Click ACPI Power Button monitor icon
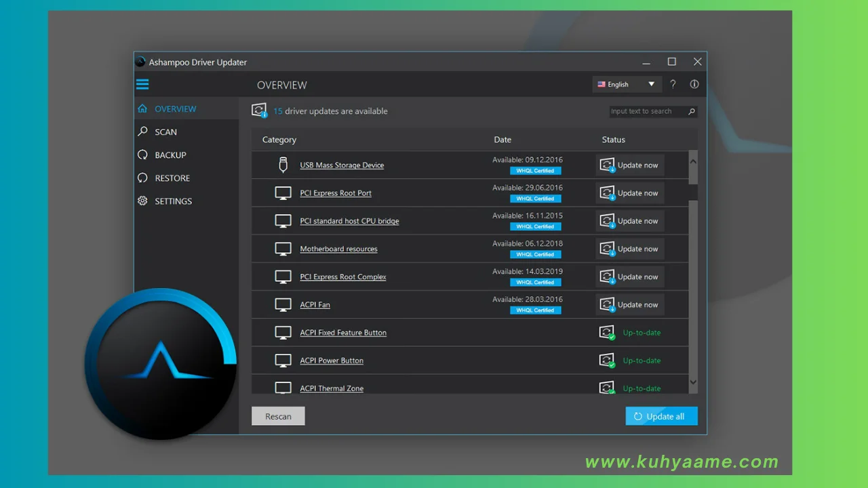 point(283,361)
